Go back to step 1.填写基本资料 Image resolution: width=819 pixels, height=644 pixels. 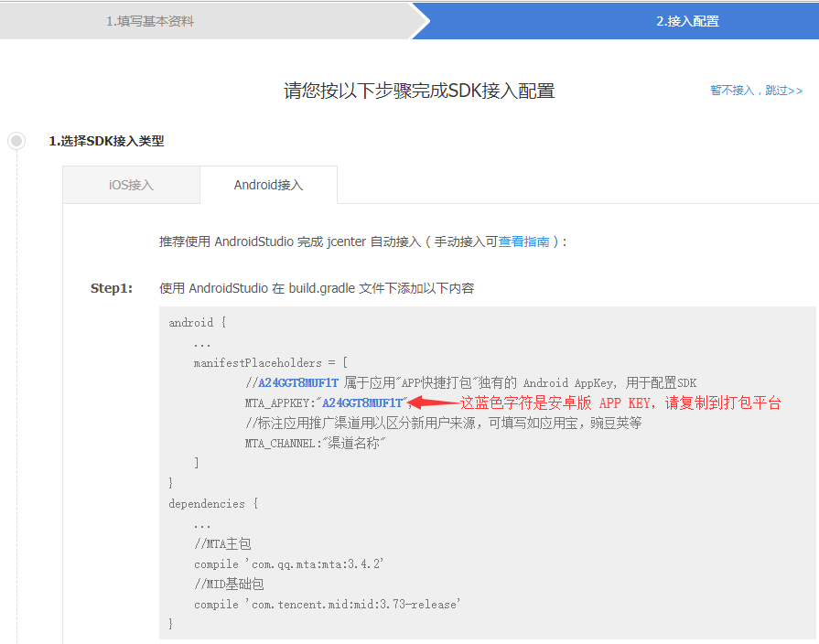pyautogui.click(x=150, y=21)
